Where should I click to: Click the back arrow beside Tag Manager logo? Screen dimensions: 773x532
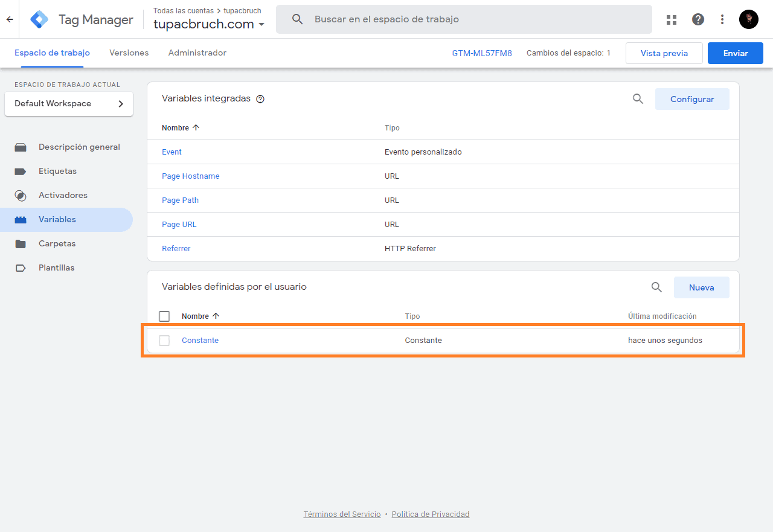coord(9,19)
